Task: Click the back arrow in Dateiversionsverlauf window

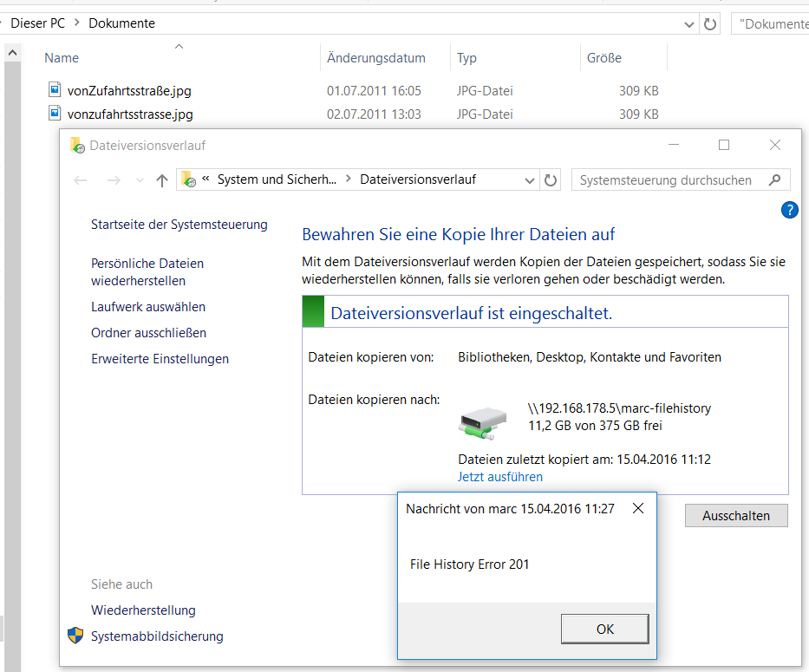Action: [81, 180]
